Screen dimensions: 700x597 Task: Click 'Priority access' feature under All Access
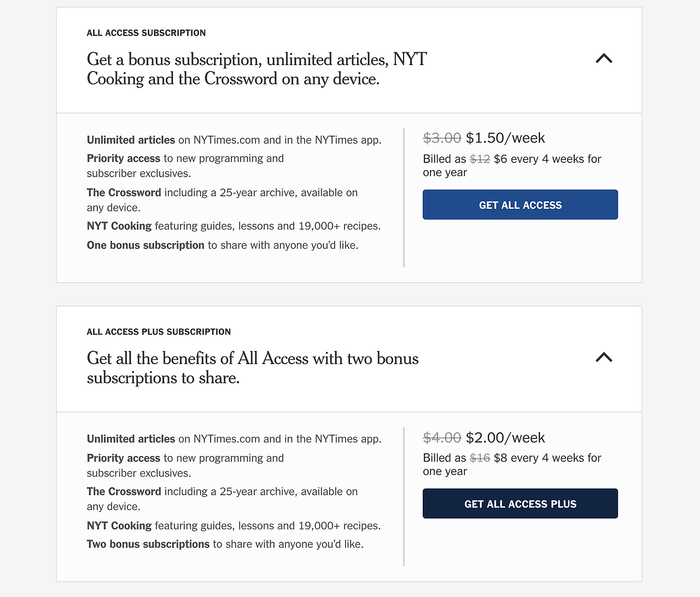[185, 165]
